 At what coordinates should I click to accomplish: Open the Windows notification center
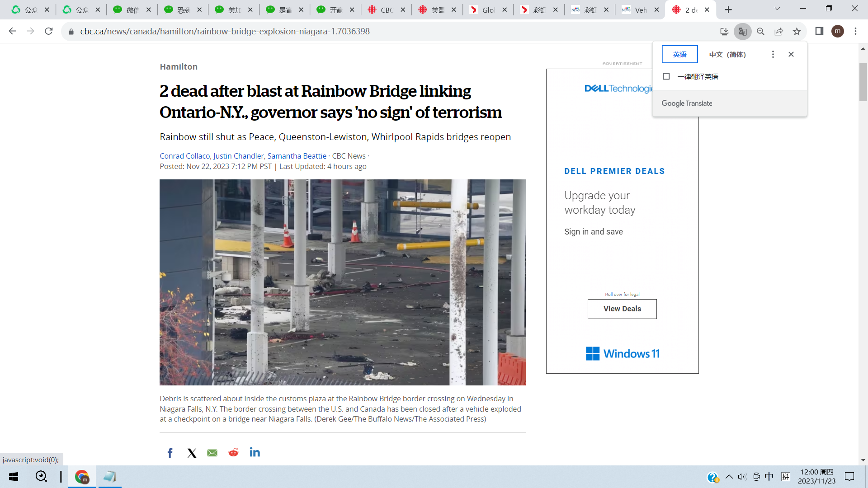pyautogui.click(x=849, y=477)
